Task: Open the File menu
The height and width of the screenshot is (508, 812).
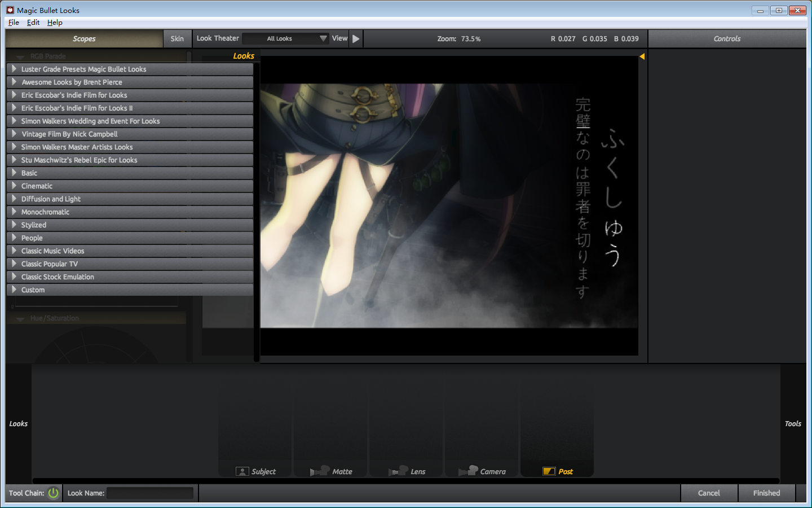Action: click(14, 23)
